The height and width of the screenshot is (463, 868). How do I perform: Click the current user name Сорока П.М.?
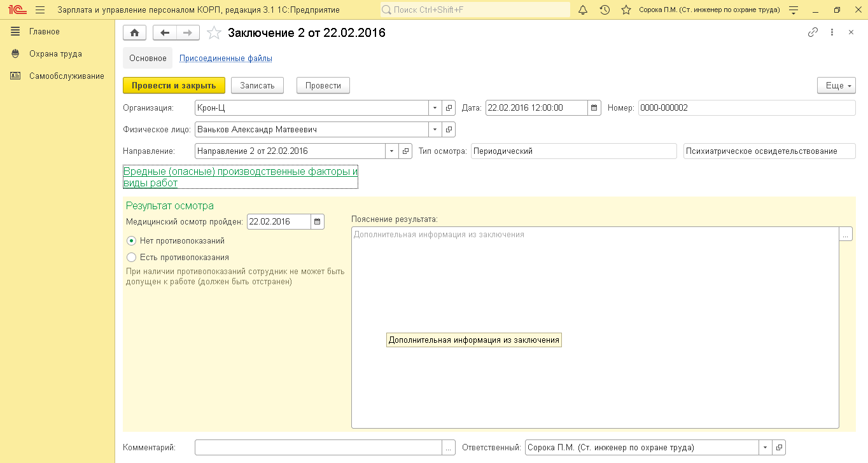(710, 10)
